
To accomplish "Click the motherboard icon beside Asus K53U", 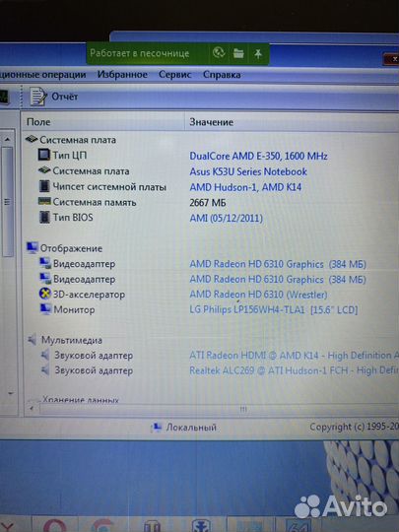I will [x=44, y=170].
